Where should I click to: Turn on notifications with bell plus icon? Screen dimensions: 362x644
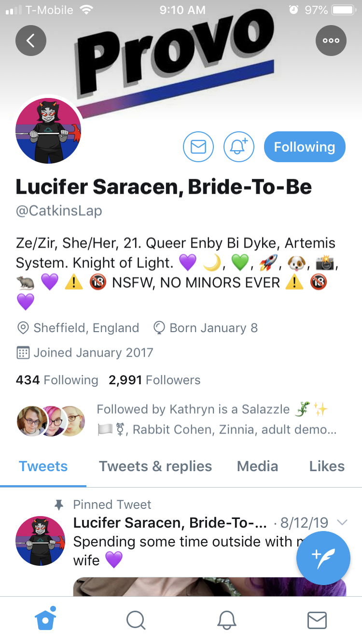tap(239, 147)
